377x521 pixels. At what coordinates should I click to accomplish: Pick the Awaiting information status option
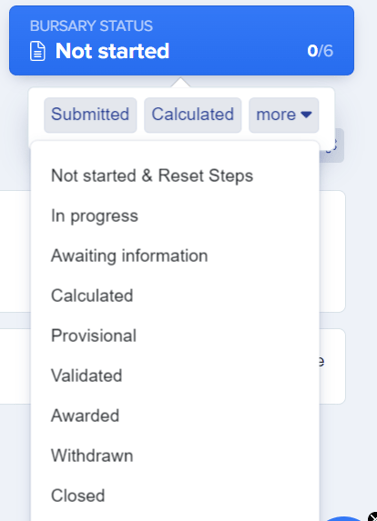[129, 256]
